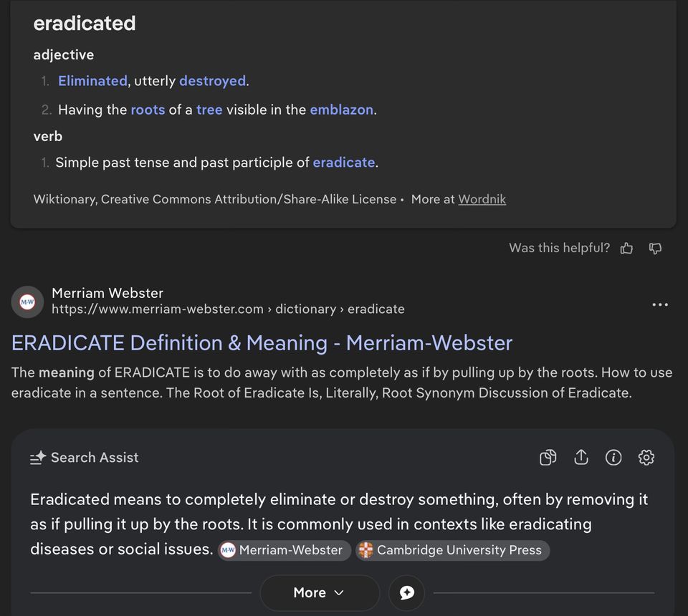Visit the Wordnik link
The height and width of the screenshot is (616, 688).
(x=482, y=200)
